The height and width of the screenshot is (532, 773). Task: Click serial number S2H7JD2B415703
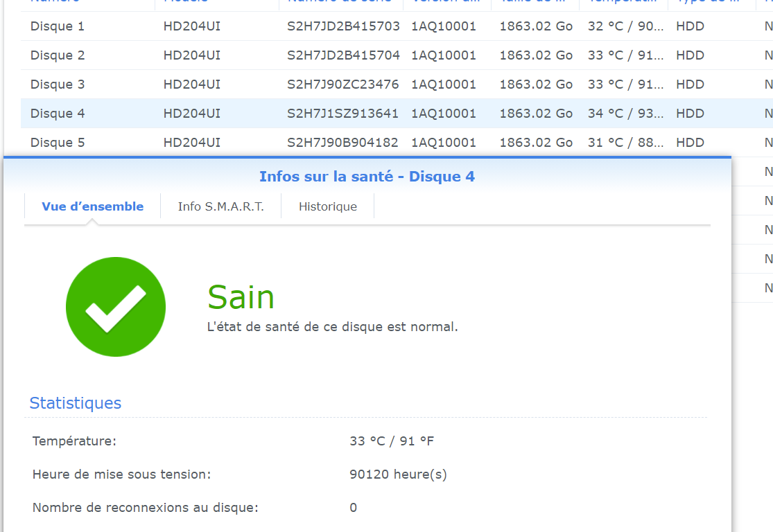(343, 26)
